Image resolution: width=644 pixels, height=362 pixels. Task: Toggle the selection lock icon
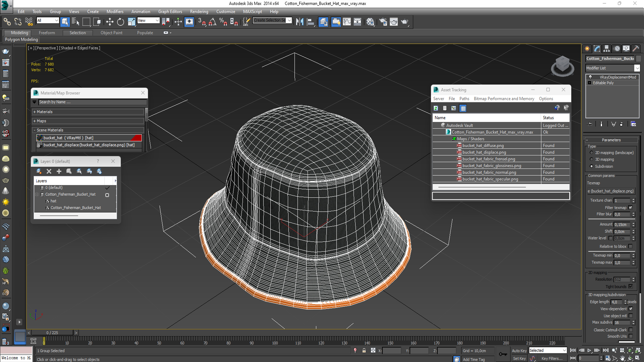[x=364, y=351]
